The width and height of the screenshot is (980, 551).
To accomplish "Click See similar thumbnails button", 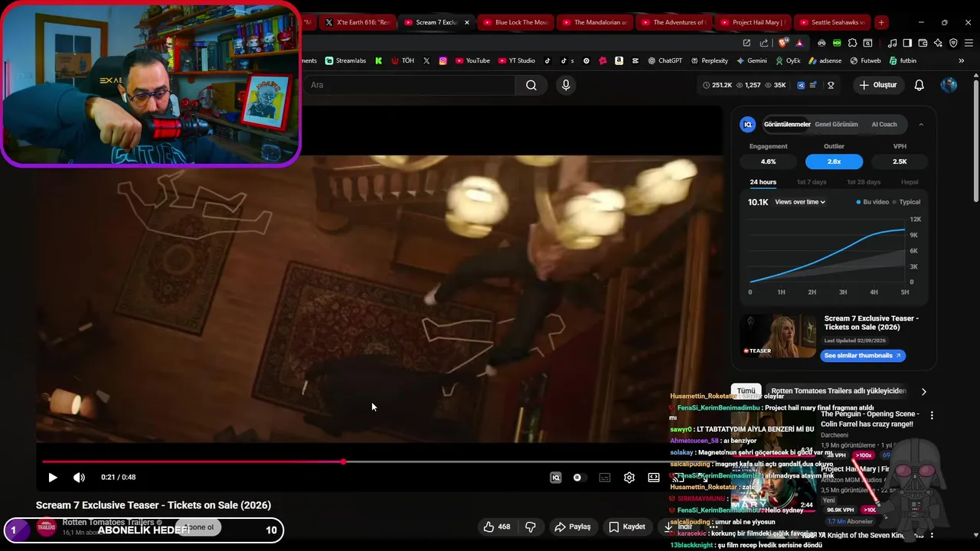I will pyautogui.click(x=863, y=355).
